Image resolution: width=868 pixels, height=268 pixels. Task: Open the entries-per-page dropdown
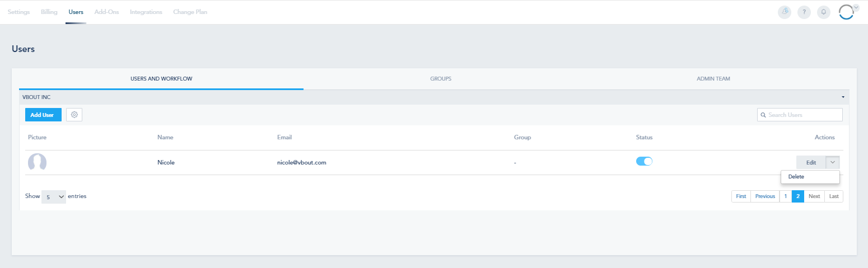(x=54, y=197)
